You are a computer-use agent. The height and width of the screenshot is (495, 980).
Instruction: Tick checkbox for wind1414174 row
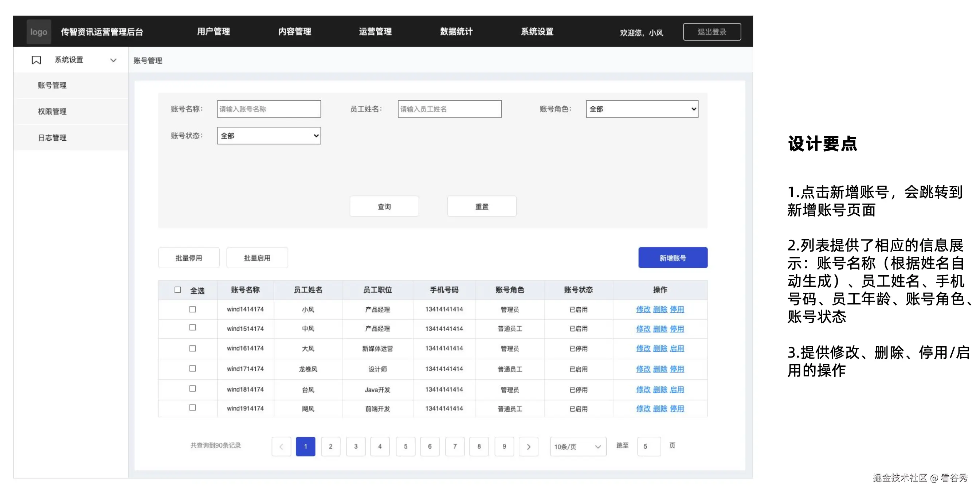(x=192, y=309)
